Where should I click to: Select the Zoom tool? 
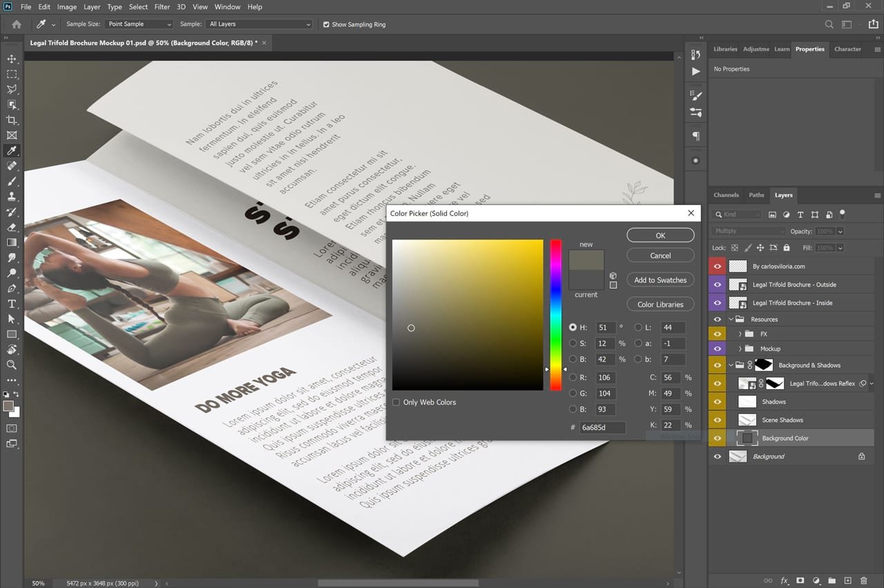tap(12, 364)
